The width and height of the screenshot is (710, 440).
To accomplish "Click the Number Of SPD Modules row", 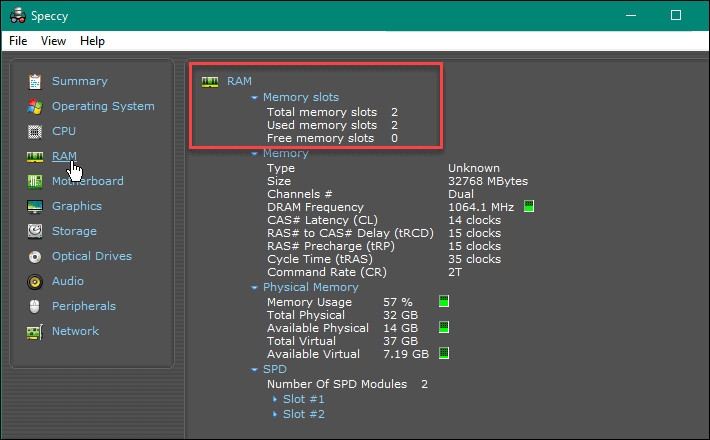I will [x=347, y=384].
